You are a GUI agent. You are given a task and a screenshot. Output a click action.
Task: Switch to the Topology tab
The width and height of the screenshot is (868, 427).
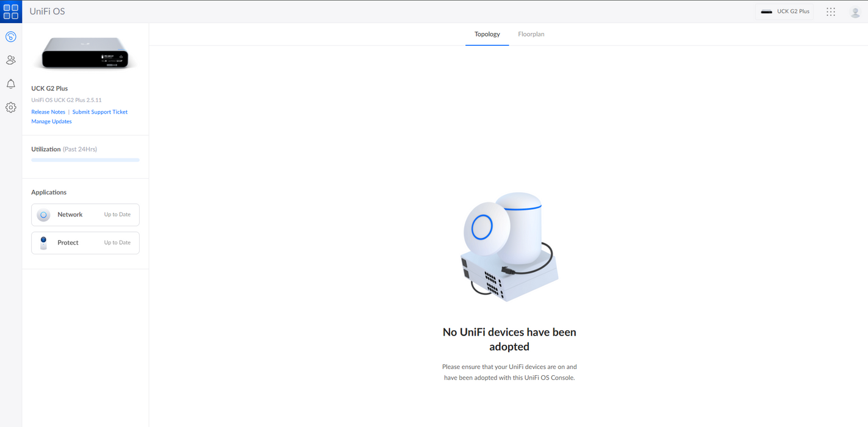click(x=487, y=34)
